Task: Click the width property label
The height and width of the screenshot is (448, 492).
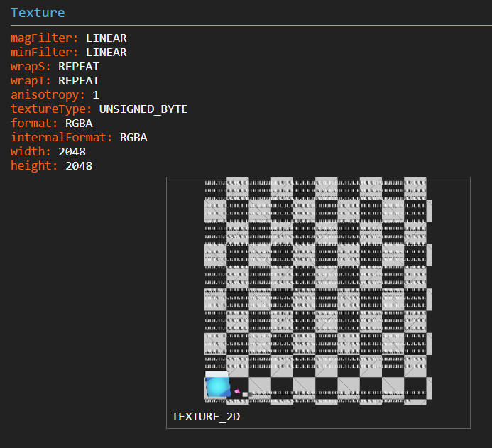Action: (x=31, y=152)
